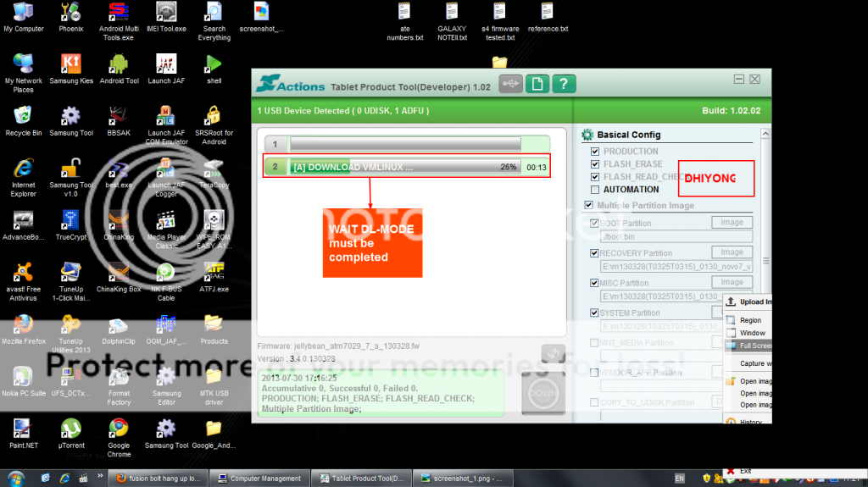Toggle the FLASH_READ_CHECK checkbox

coord(595,176)
